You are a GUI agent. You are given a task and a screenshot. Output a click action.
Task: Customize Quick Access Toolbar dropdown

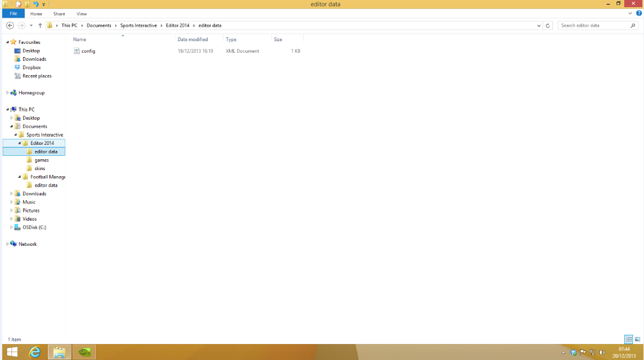click(x=43, y=4)
